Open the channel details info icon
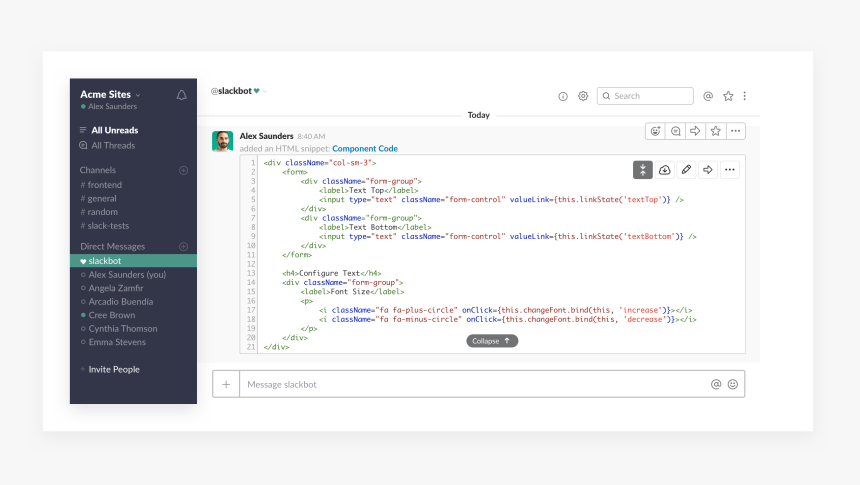Viewport: 860px width, 485px height. (x=563, y=96)
